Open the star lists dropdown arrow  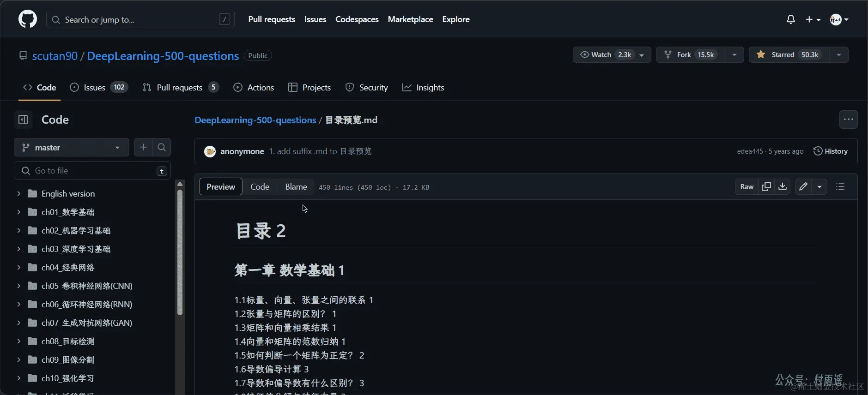click(839, 54)
